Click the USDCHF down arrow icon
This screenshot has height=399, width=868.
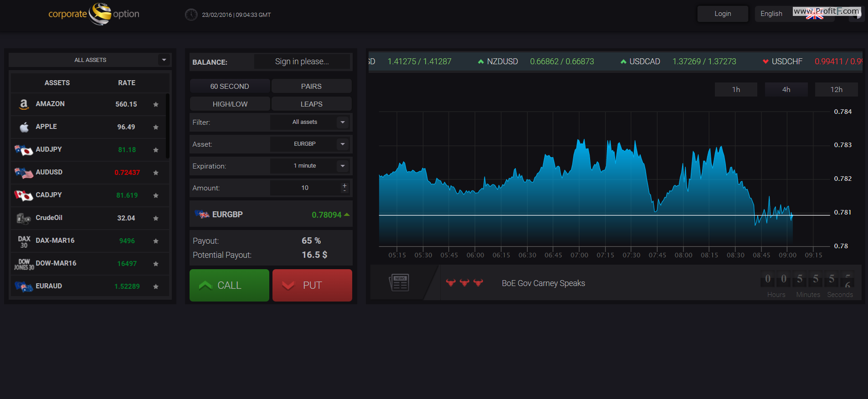765,61
